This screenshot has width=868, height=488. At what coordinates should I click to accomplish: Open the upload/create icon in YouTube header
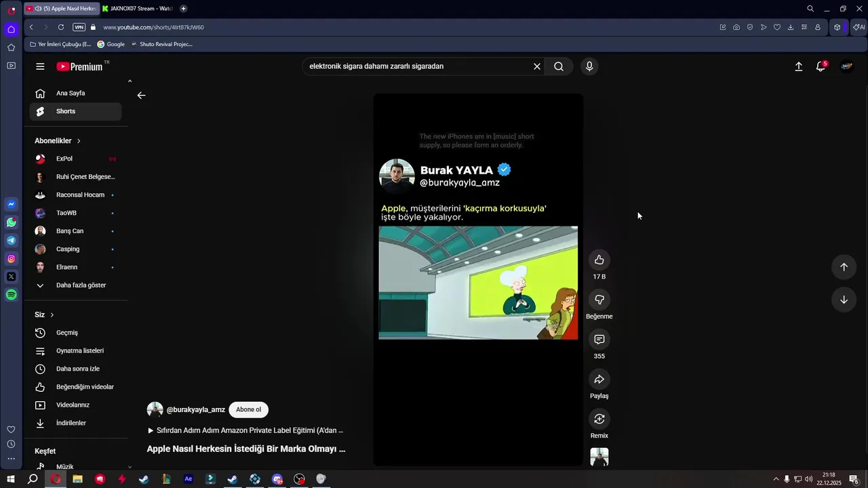point(799,66)
